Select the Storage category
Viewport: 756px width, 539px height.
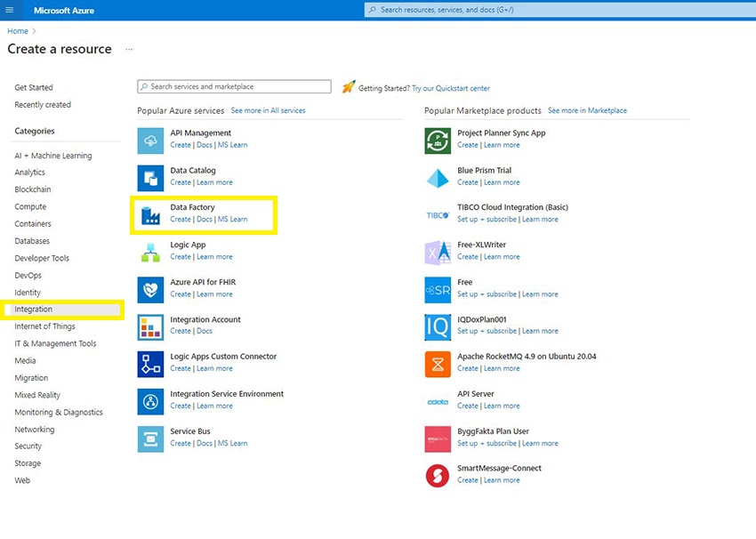click(28, 463)
